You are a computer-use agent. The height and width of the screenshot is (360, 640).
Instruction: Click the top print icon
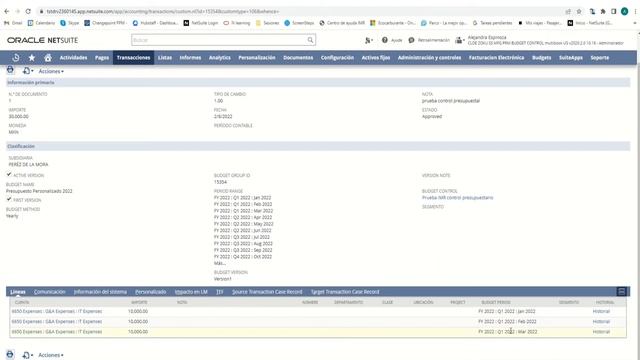pos(10,70)
